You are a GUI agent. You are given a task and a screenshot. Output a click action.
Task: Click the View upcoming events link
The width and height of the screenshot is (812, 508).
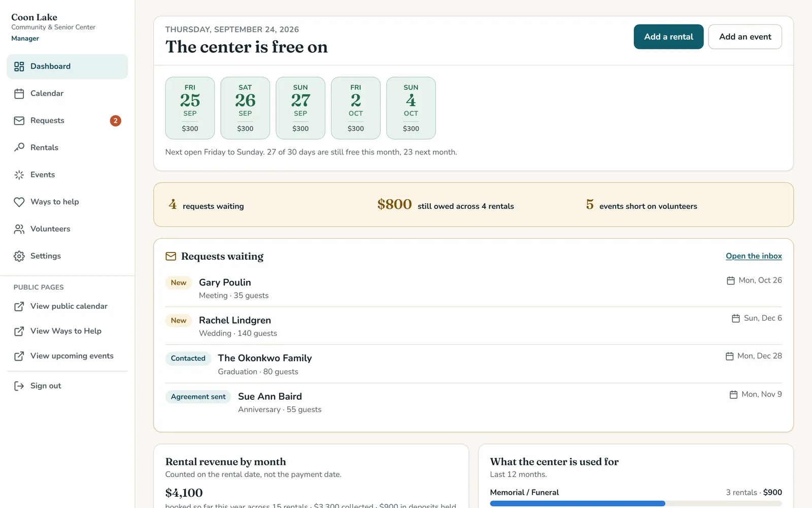67,356
